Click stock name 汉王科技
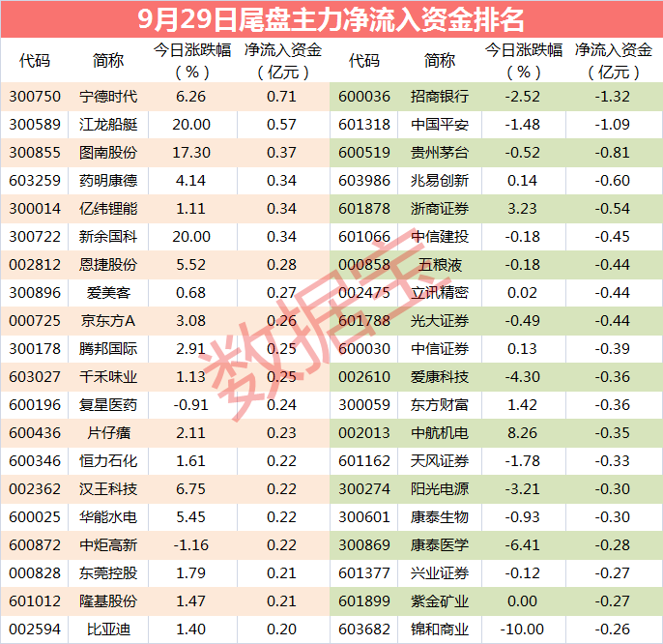This screenshot has width=663, height=644. pos(108,488)
